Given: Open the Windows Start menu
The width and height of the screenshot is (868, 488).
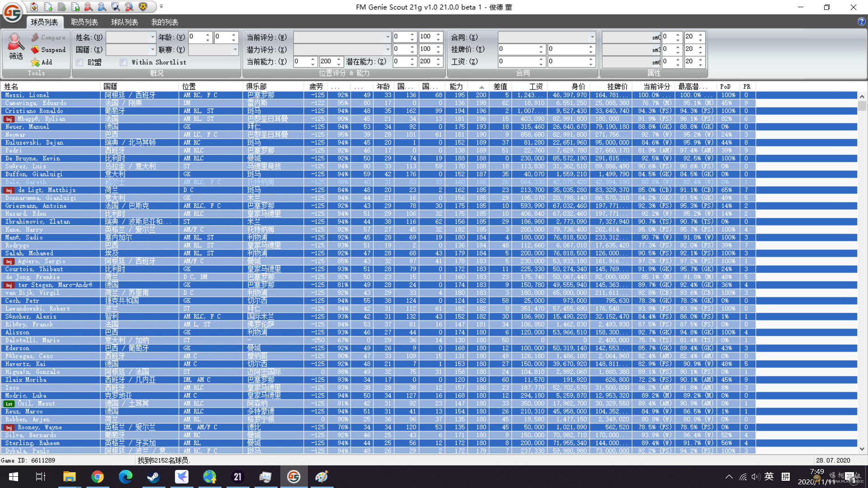Looking at the screenshot, I should click(13, 477).
